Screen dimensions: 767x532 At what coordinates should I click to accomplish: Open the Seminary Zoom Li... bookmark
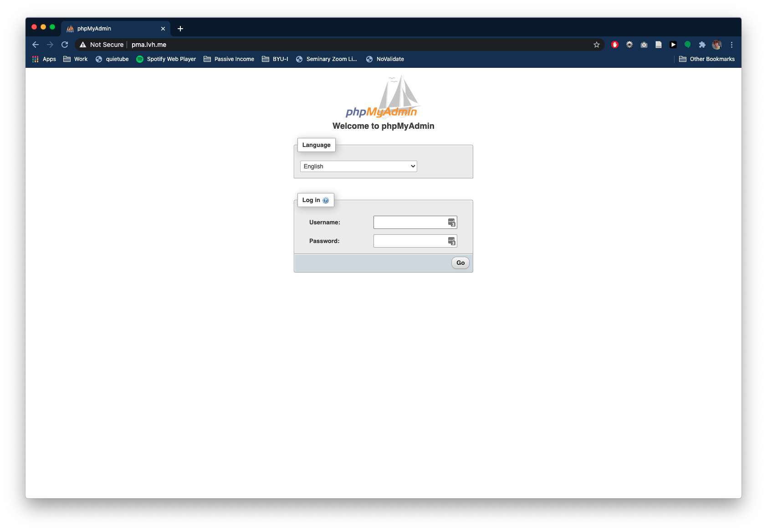pyautogui.click(x=327, y=59)
